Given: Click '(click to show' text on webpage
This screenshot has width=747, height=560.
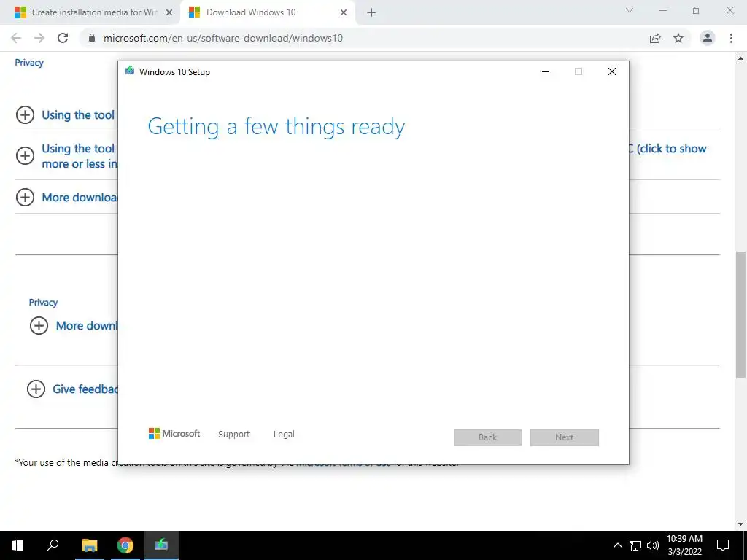Looking at the screenshot, I should point(671,149).
